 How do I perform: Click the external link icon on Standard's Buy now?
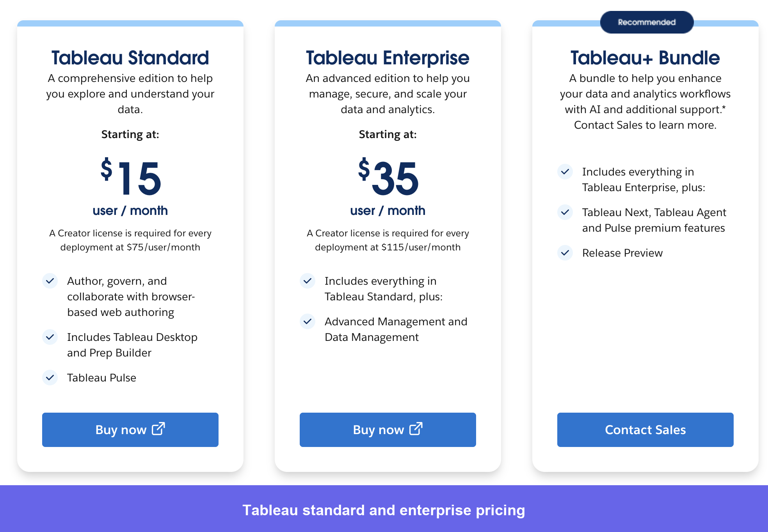tap(158, 429)
